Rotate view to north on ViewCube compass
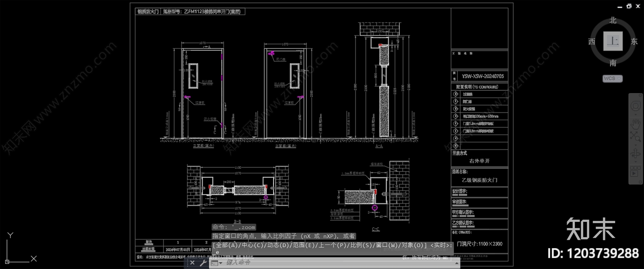The width and height of the screenshot is (644, 269). coord(613,20)
